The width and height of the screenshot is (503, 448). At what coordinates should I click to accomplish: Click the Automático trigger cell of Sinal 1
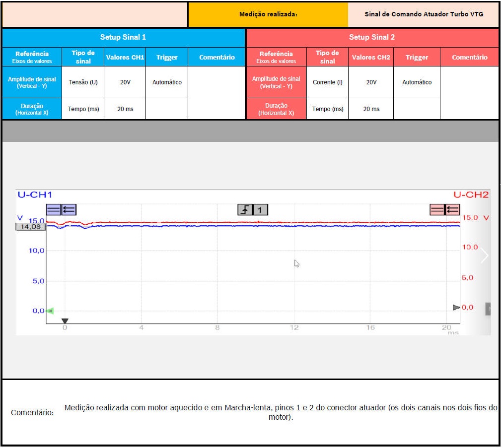167,82
